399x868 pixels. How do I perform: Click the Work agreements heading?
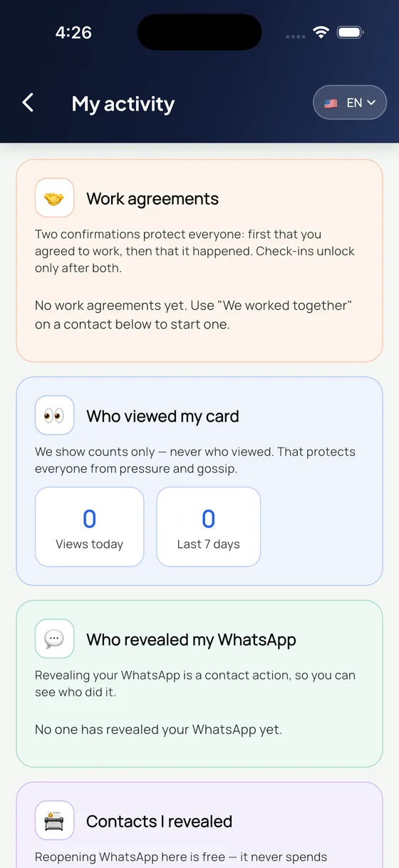[152, 199]
